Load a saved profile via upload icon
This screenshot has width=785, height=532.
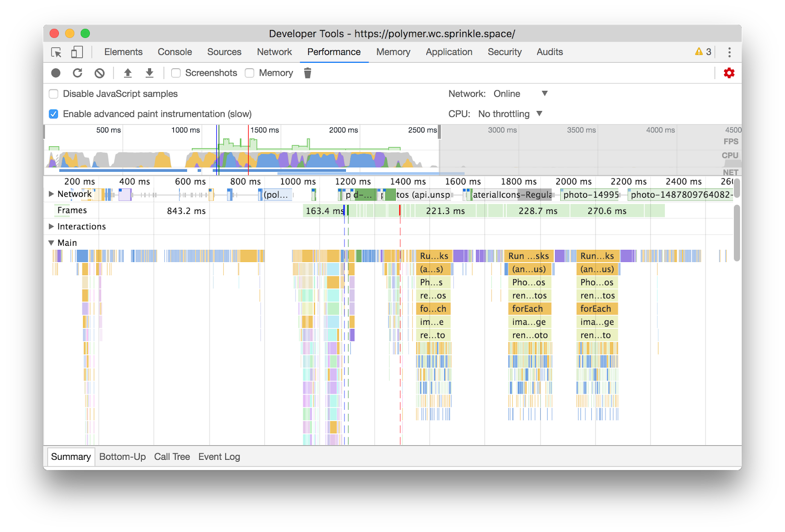[128, 73]
